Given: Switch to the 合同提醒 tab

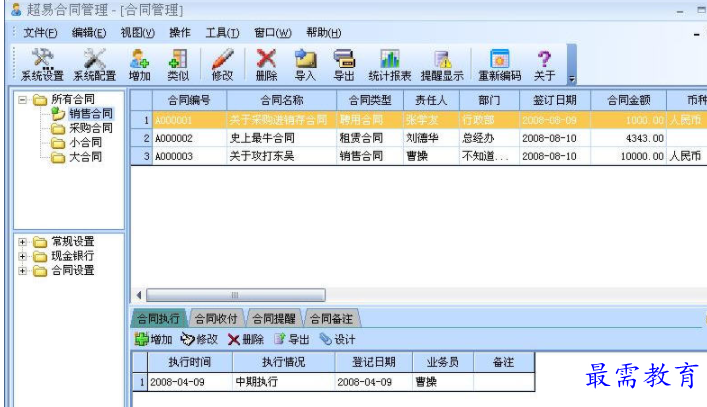Looking at the screenshot, I should tap(273, 319).
